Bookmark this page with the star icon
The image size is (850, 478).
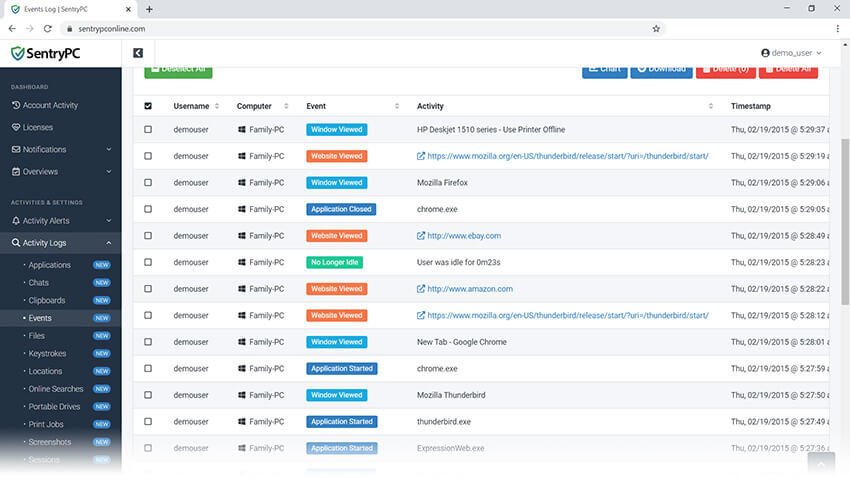coord(656,29)
